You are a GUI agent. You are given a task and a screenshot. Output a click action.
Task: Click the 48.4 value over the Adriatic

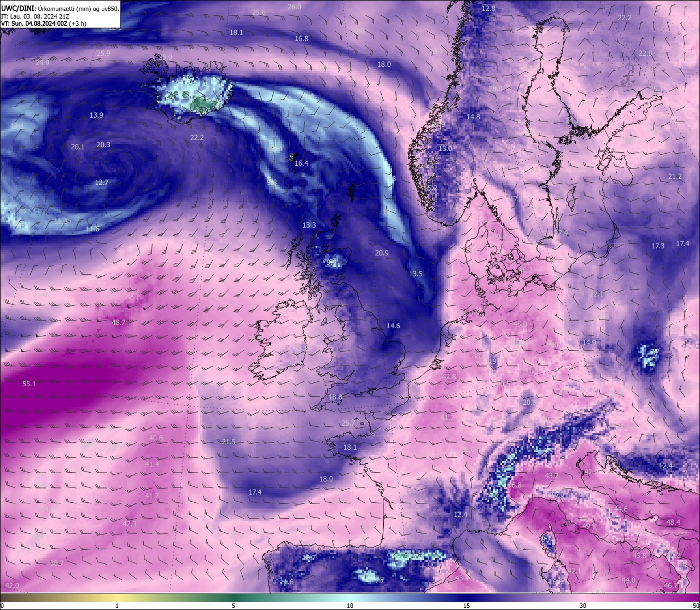[673, 522]
